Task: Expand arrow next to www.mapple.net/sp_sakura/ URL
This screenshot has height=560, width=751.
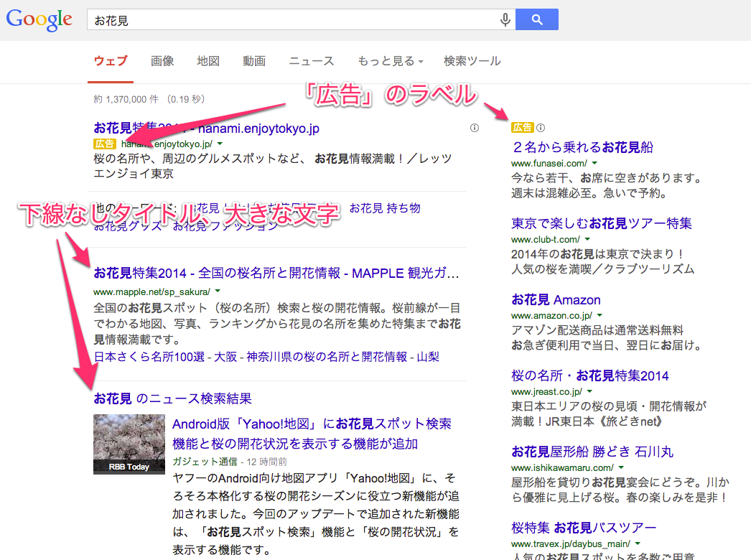Action: click(x=218, y=291)
